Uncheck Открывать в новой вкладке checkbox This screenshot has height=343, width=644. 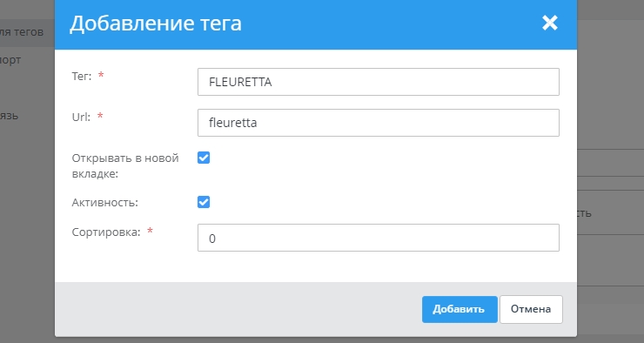coord(204,158)
